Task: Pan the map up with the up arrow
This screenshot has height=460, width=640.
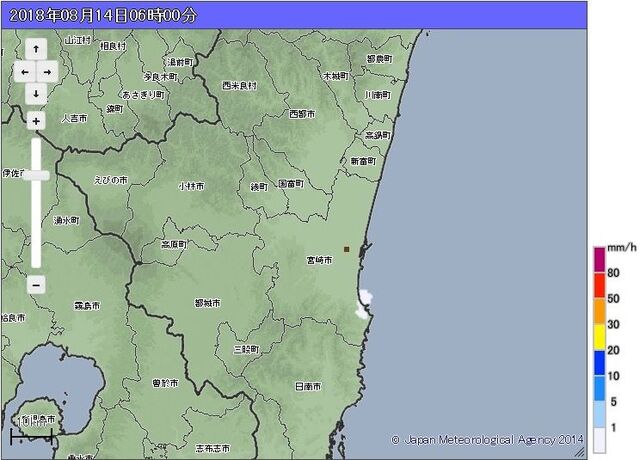Action: [36, 49]
